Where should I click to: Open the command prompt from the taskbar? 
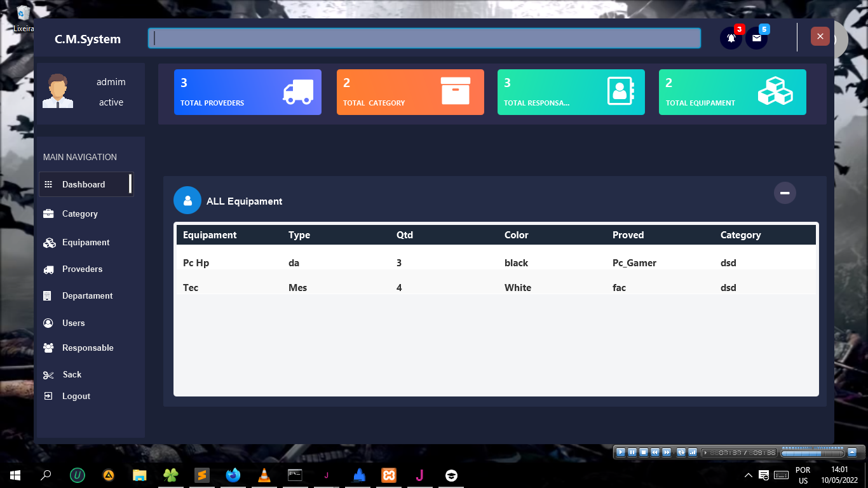295,475
